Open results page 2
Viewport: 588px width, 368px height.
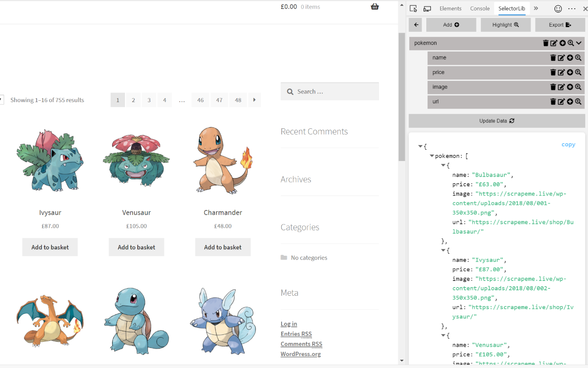(x=133, y=100)
